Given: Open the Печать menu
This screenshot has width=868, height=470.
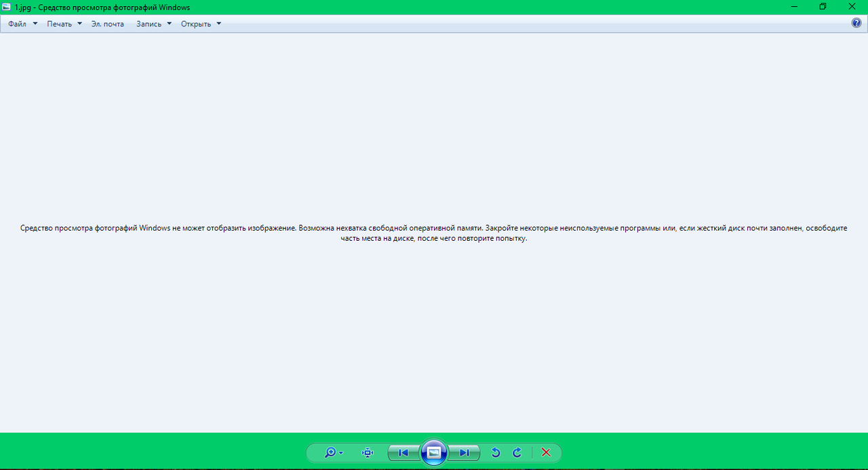Looking at the screenshot, I should pos(64,24).
